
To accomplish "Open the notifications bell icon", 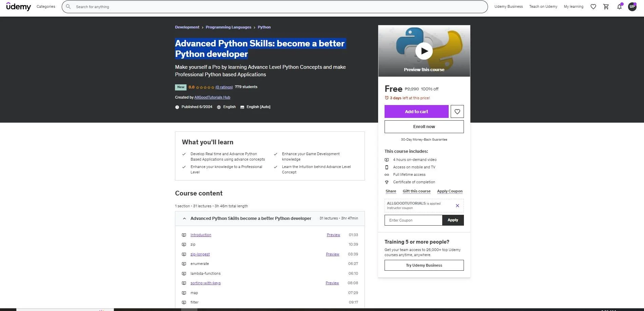I will pyautogui.click(x=619, y=6).
